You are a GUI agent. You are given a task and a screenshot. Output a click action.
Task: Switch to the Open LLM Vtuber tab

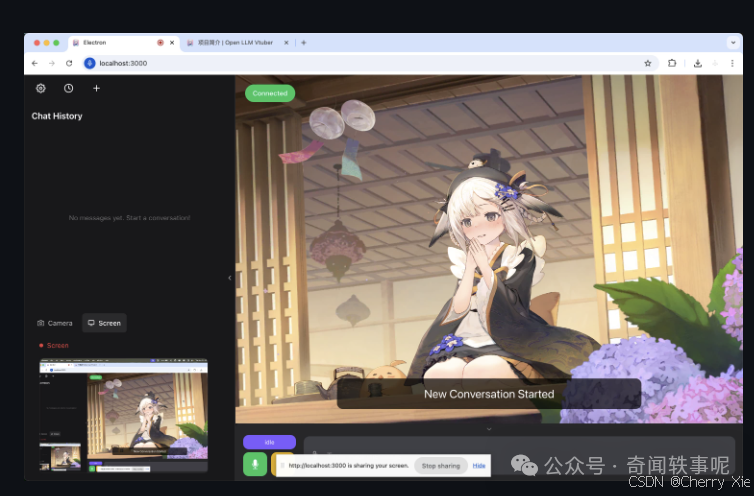(x=238, y=43)
